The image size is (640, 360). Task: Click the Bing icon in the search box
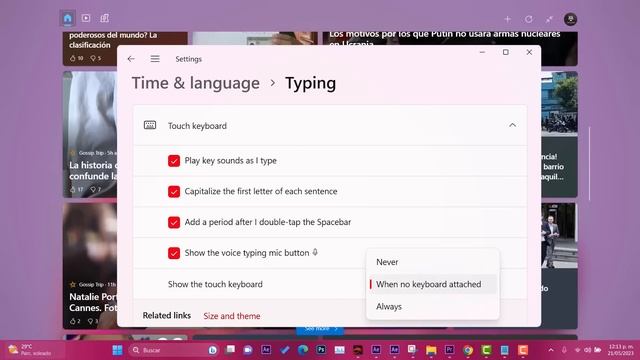click(x=212, y=350)
